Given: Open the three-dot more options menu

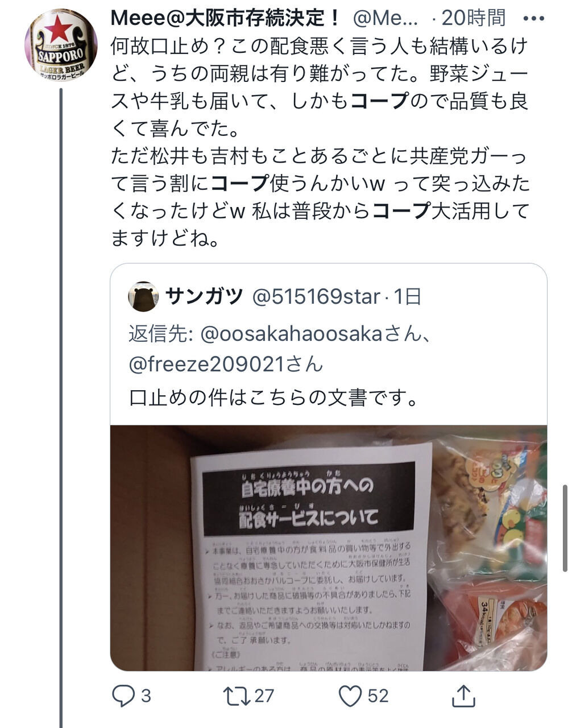Looking at the screenshot, I should (533, 19).
